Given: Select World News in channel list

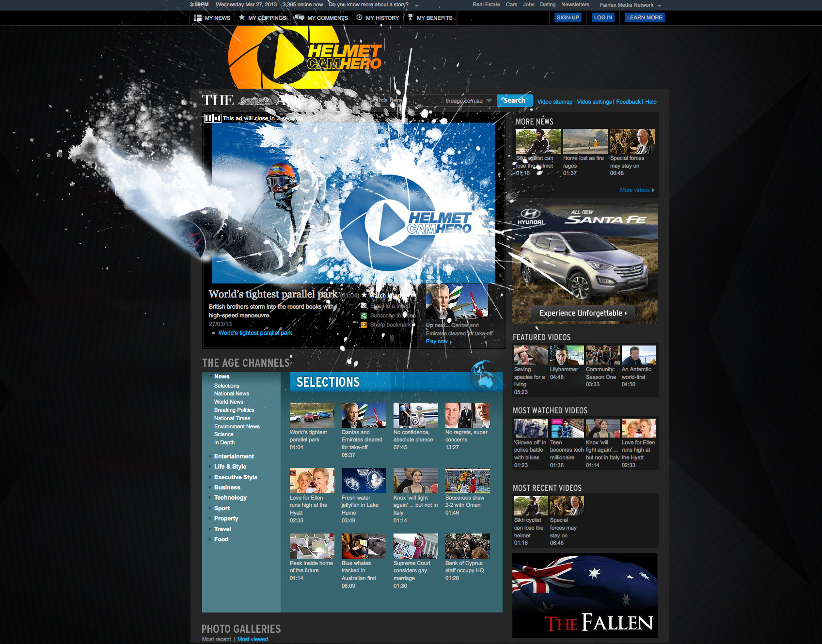Looking at the screenshot, I should [229, 402].
